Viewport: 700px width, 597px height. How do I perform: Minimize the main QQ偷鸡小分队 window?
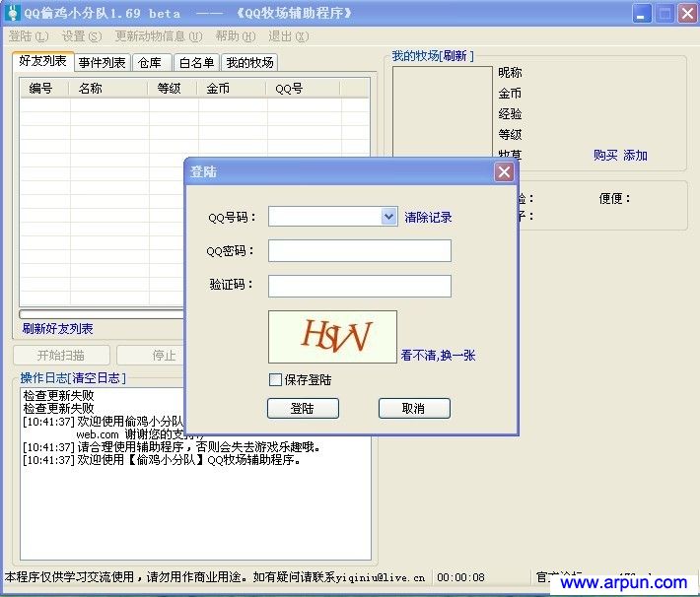[642, 14]
